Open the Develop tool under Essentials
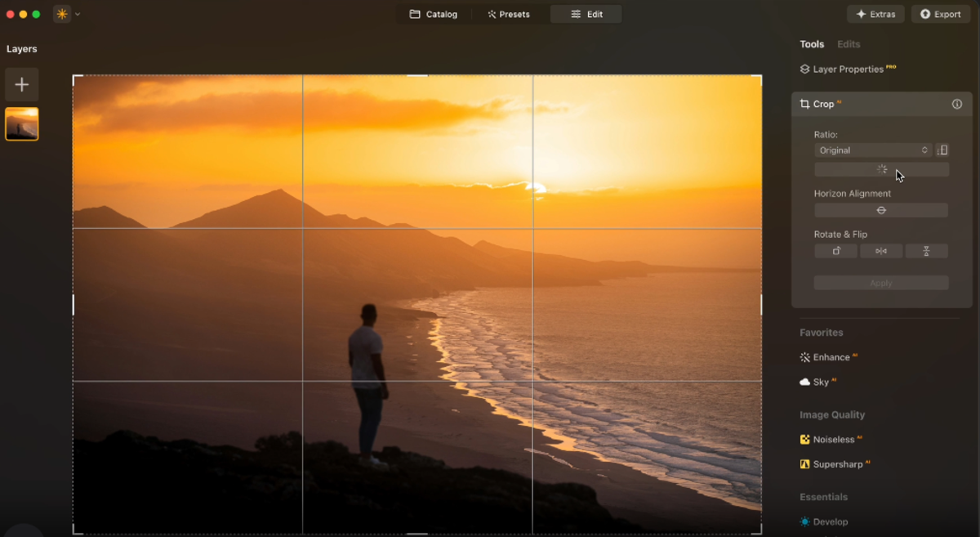Viewport: 980px width, 537px height. tap(830, 521)
